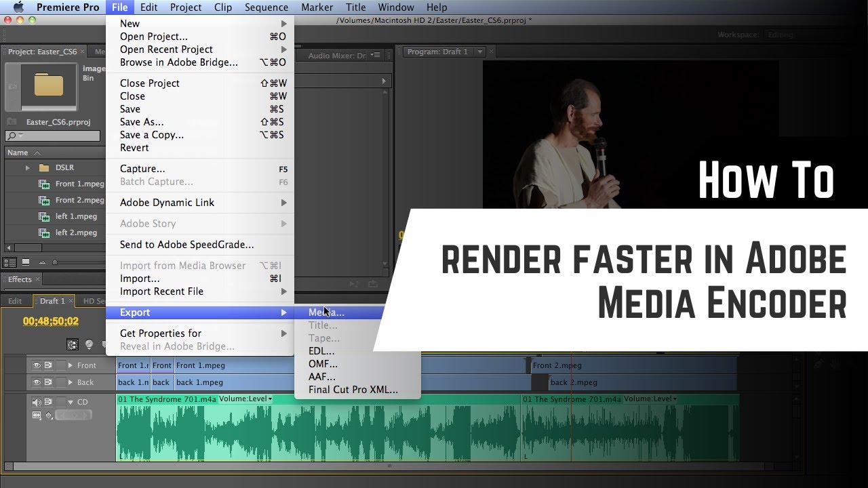This screenshot has height=488, width=868.
Task: Expand the Back video track
Action: tap(71, 382)
